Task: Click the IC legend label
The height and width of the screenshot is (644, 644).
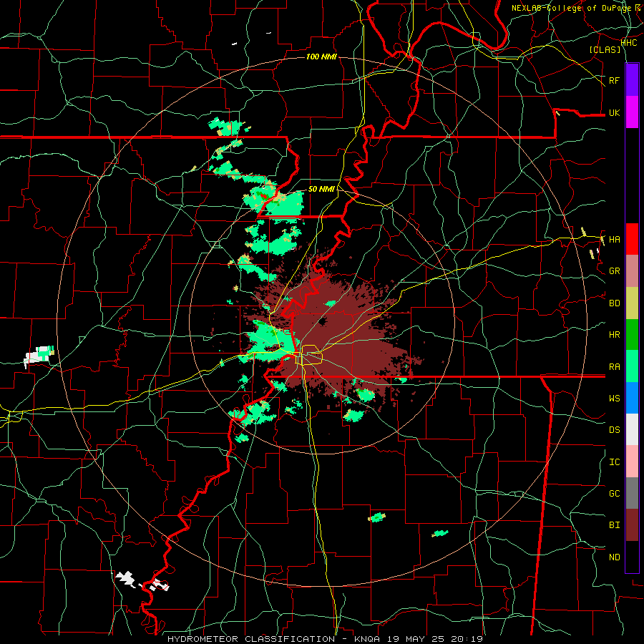Action: pos(614,462)
